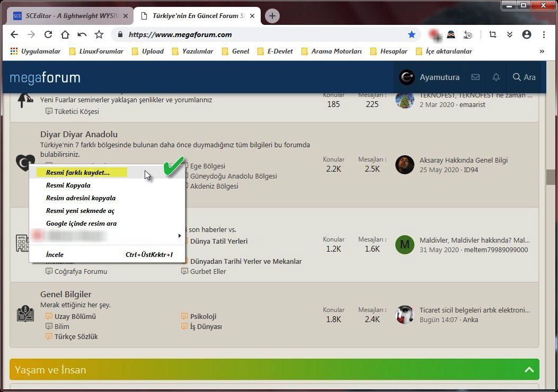Open megaforum notifications bell icon
The image size is (558, 392).
(x=496, y=77)
